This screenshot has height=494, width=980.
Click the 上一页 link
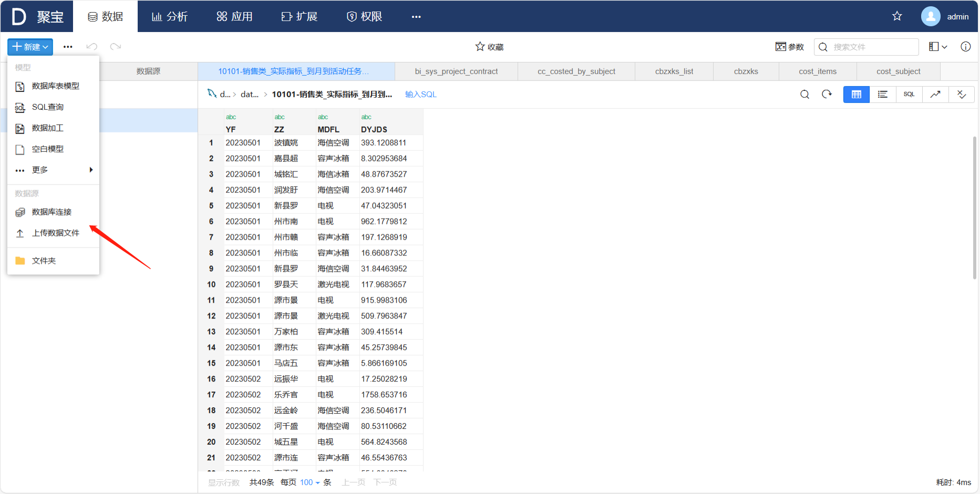[x=354, y=482]
